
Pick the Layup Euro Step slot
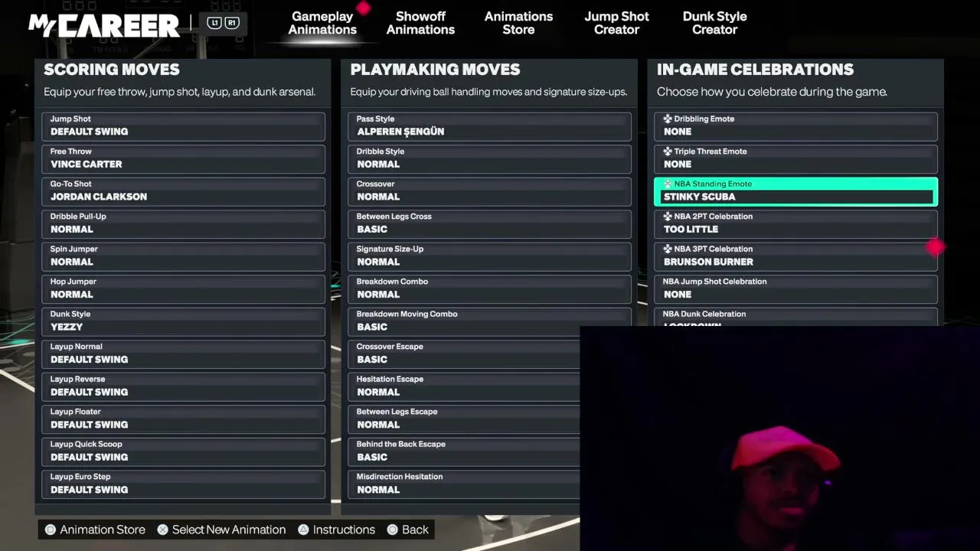(184, 484)
